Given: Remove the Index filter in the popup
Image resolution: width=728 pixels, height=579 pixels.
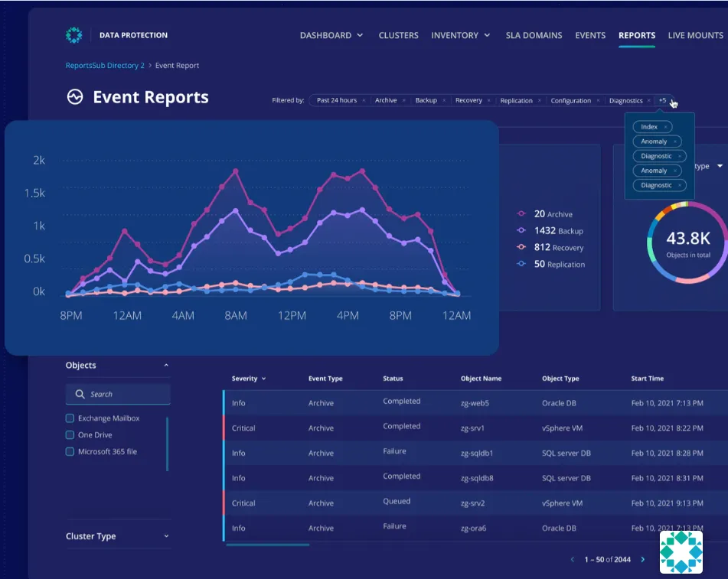Looking at the screenshot, I should pyautogui.click(x=665, y=127).
